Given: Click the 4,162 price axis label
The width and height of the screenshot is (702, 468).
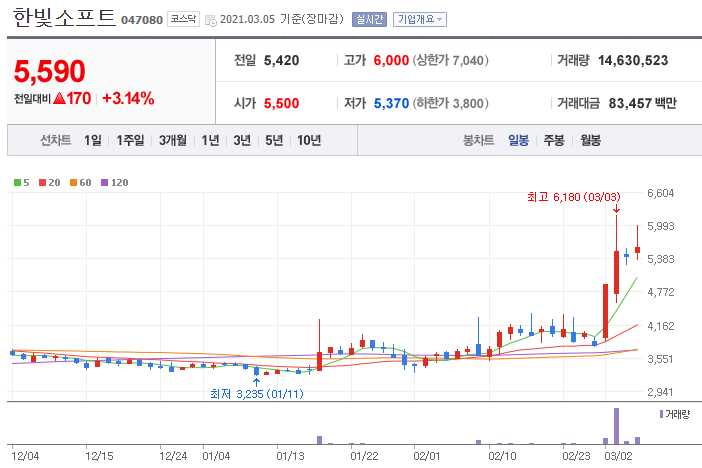Looking at the screenshot, I should (x=660, y=326).
